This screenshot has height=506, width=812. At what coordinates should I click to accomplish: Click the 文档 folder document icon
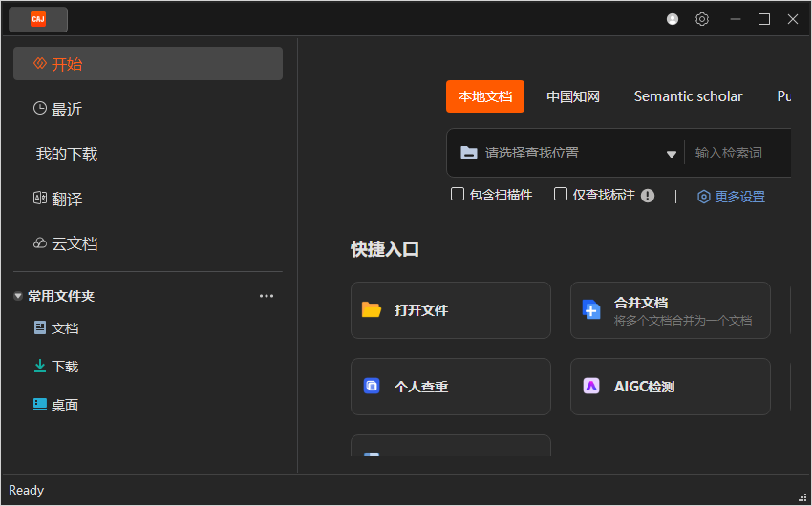pyautogui.click(x=40, y=327)
